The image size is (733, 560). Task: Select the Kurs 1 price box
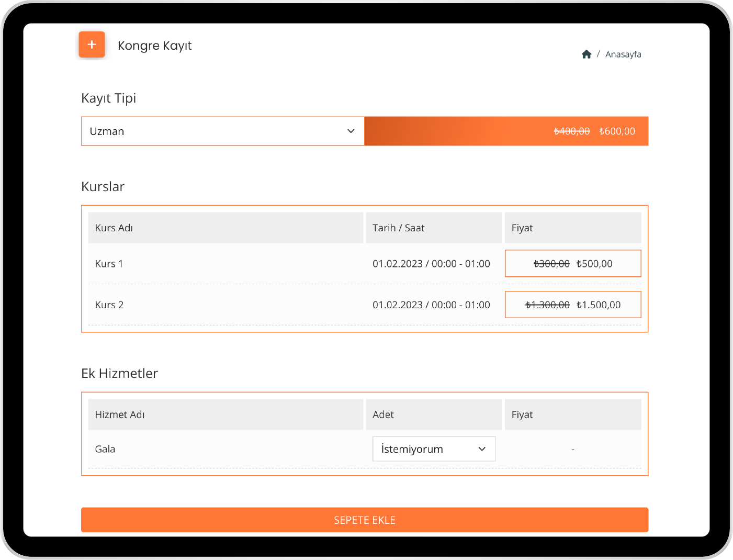[x=573, y=263]
